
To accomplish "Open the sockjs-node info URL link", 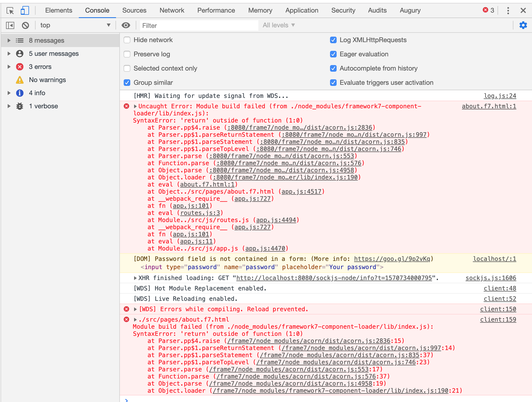I will pyautogui.click(x=334, y=278).
